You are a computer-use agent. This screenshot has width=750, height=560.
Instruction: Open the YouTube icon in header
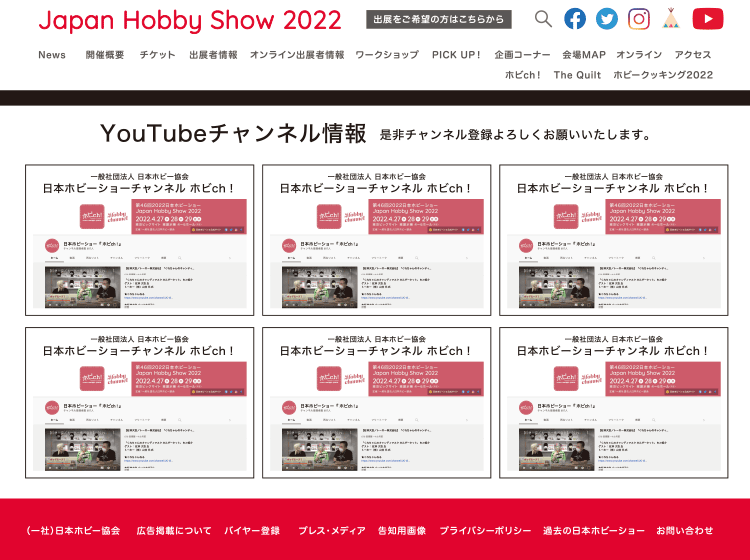tap(708, 19)
